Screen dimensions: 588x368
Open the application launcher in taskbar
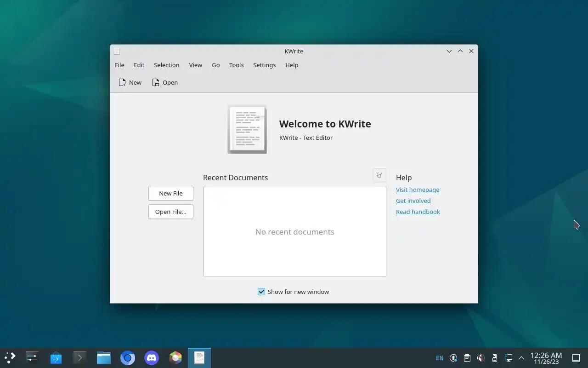10,358
